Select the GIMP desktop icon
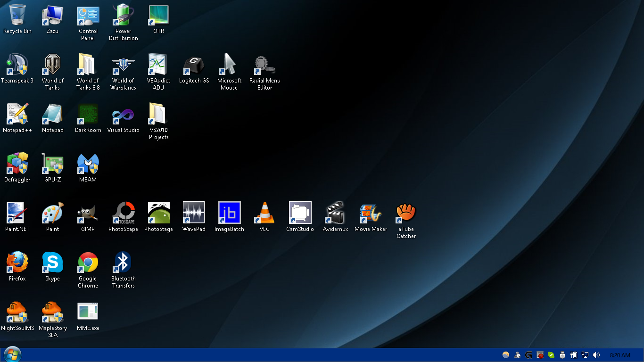This screenshot has height=362, width=644. pyautogui.click(x=88, y=213)
